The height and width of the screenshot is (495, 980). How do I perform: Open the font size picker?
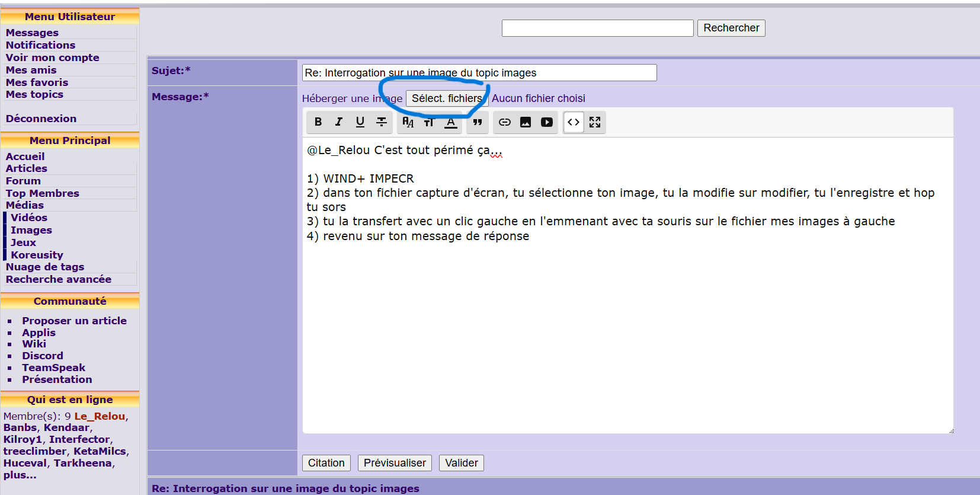[x=429, y=122]
